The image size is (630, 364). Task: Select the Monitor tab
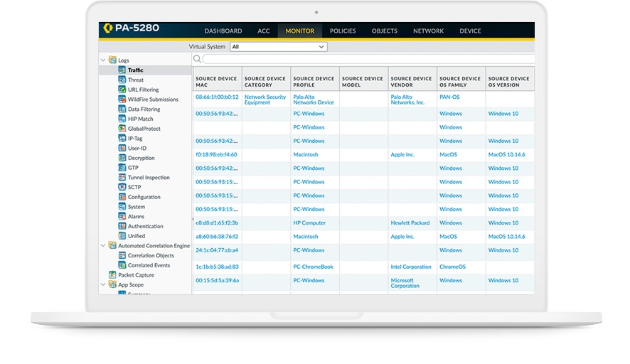tap(300, 31)
